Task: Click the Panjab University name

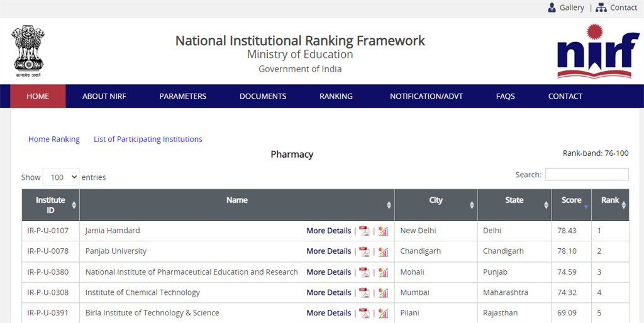Action: [116, 251]
